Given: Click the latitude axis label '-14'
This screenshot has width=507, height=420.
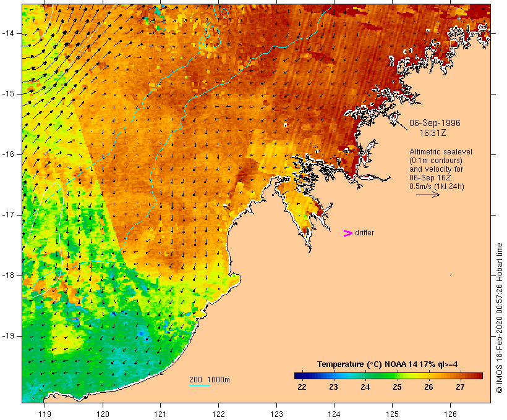Looking at the screenshot, I should (x=8, y=33).
